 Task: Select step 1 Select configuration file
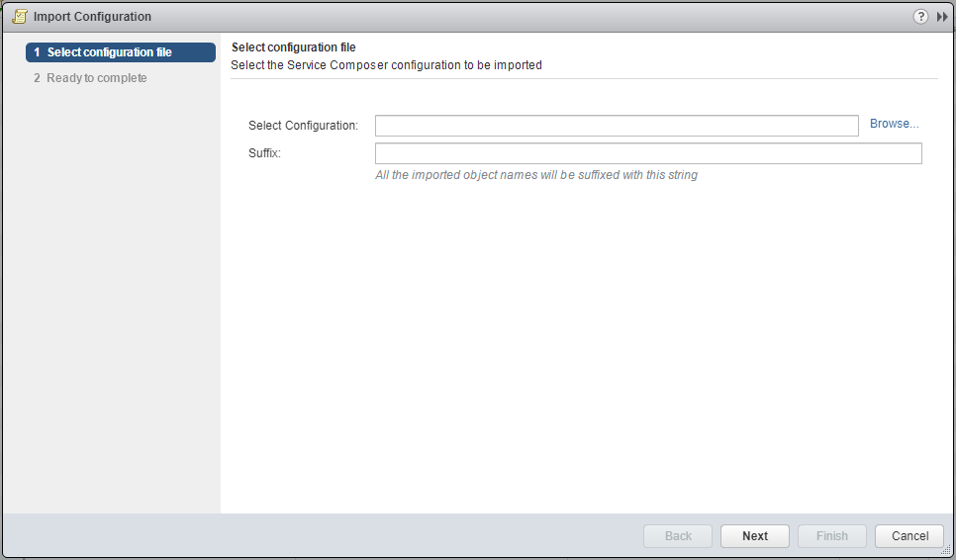coord(121,52)
